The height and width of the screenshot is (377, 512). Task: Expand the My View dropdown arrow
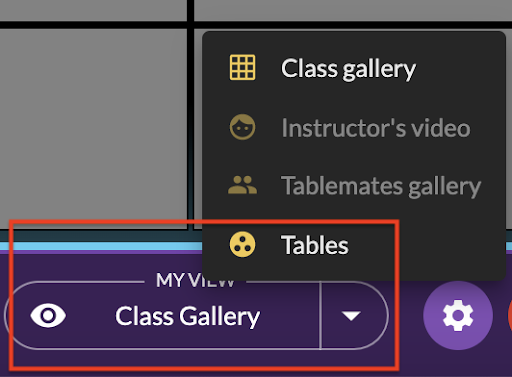[x=351, y=315]
